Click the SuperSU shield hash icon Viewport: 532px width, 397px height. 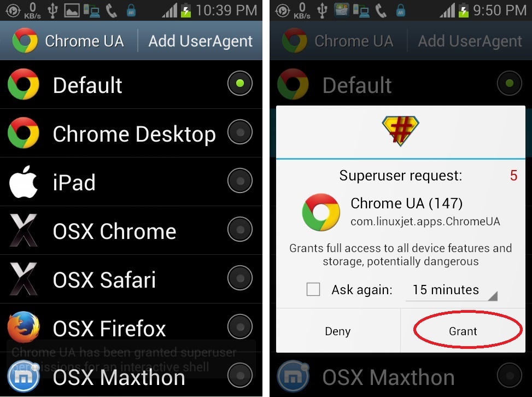400,131
